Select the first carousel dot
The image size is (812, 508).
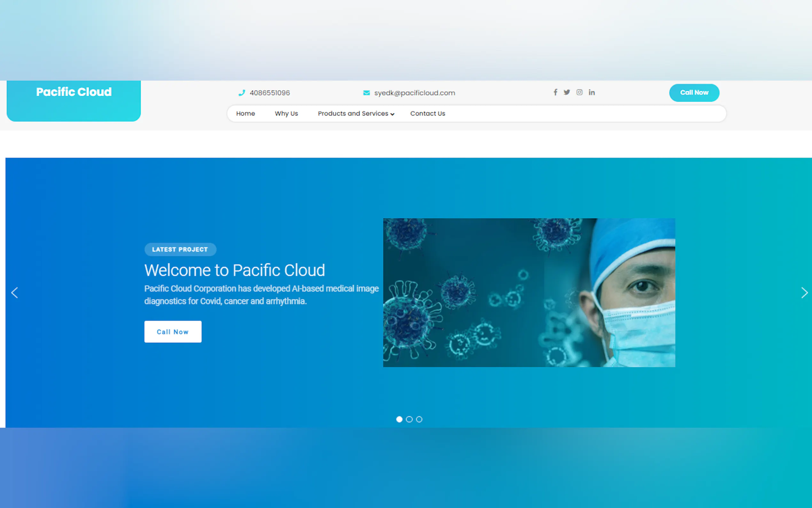(x=399, y=419)
